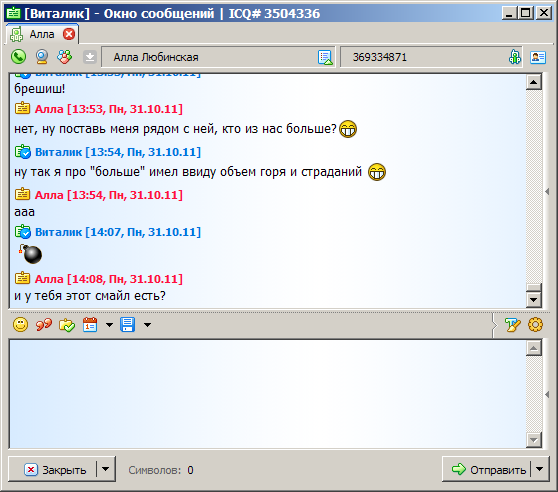Expand the side panel arrow of chat history
558x492 pixels.
(547, 191)
